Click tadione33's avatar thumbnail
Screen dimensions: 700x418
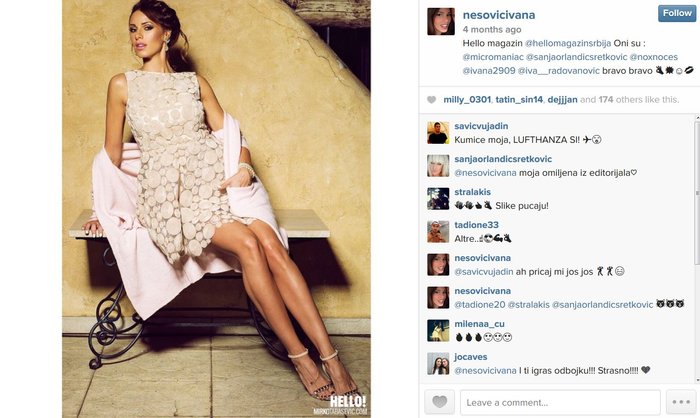pos(438,231)
